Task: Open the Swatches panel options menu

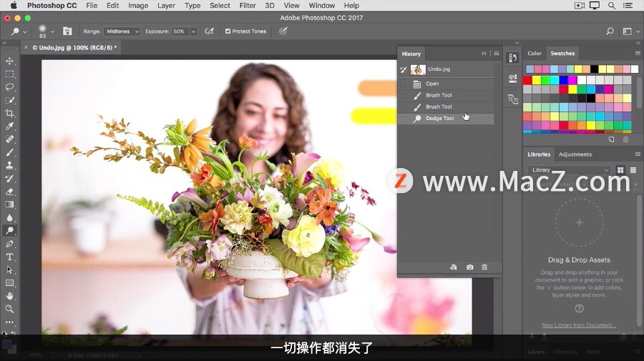Action: (x=638, y=54)
